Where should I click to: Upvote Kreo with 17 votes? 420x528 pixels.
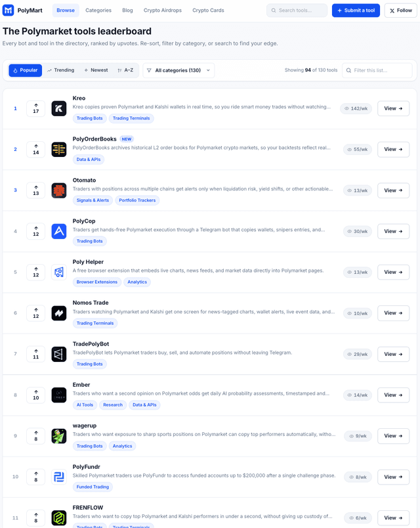(x=35, y=108)
